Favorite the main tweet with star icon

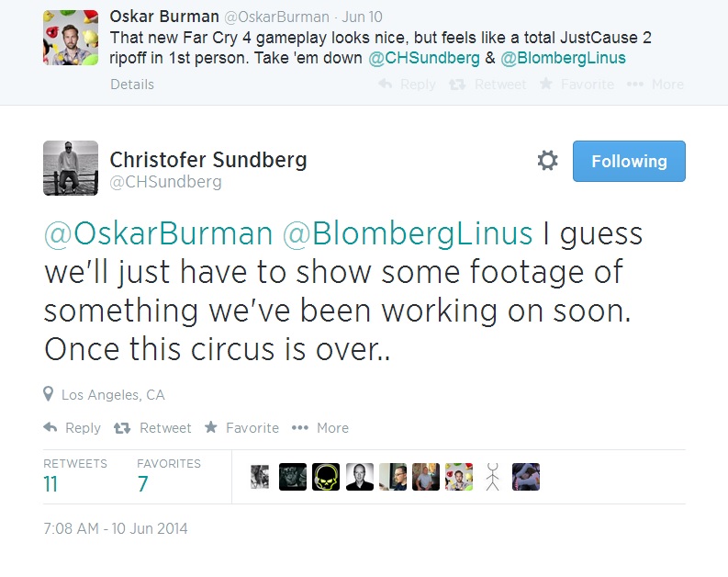(211, 428)
